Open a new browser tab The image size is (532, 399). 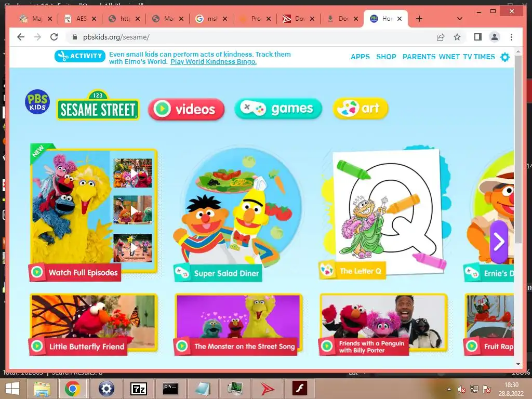[419, 19]
